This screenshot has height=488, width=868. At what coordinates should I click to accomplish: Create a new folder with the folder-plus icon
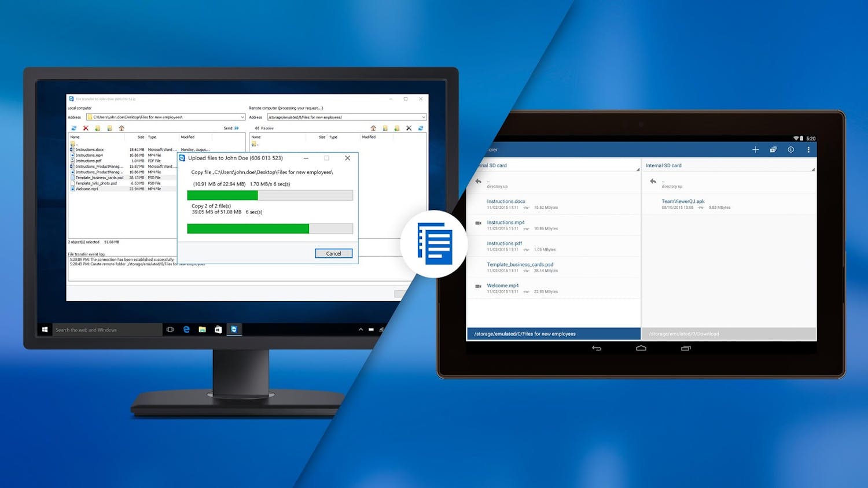tap(97, 127)
